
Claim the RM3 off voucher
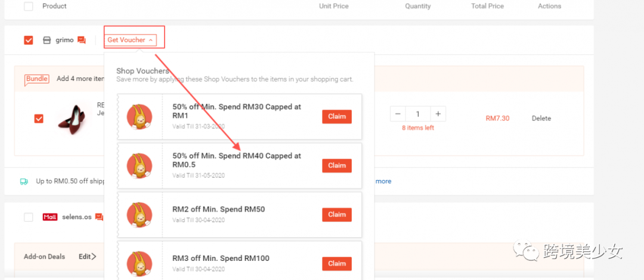click(x=337, y=263)
